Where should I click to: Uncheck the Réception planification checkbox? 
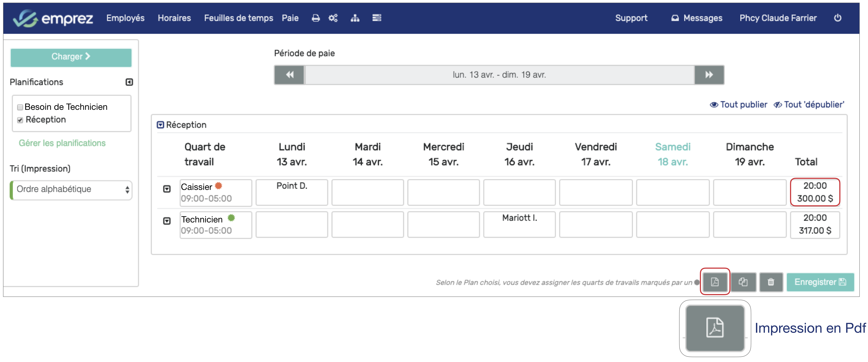point(20,120)
